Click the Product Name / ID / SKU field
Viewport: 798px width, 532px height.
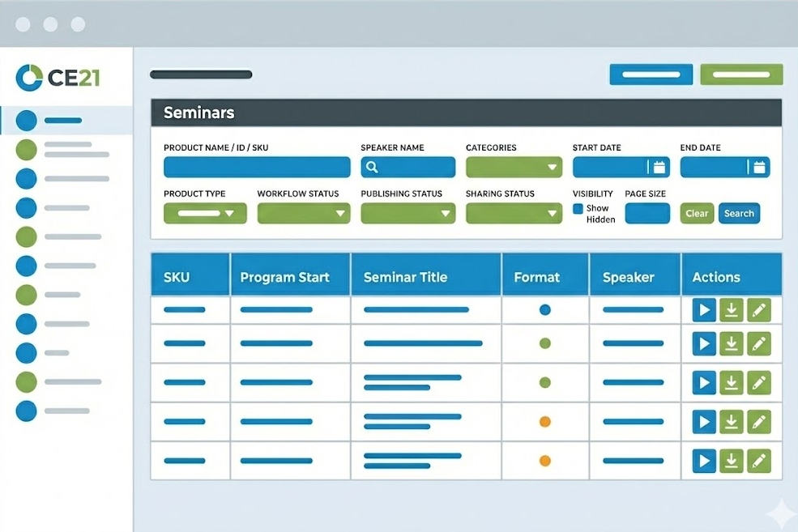257,168
